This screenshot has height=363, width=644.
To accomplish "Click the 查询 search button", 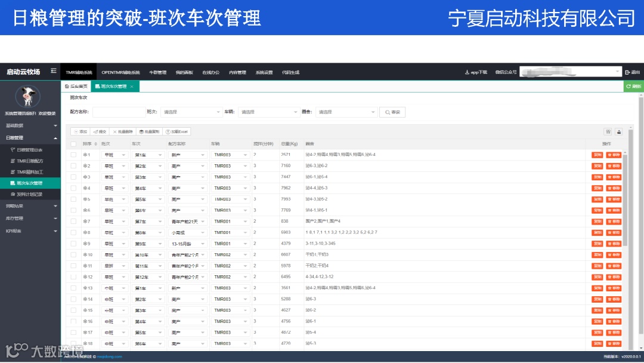I will 392,112.
